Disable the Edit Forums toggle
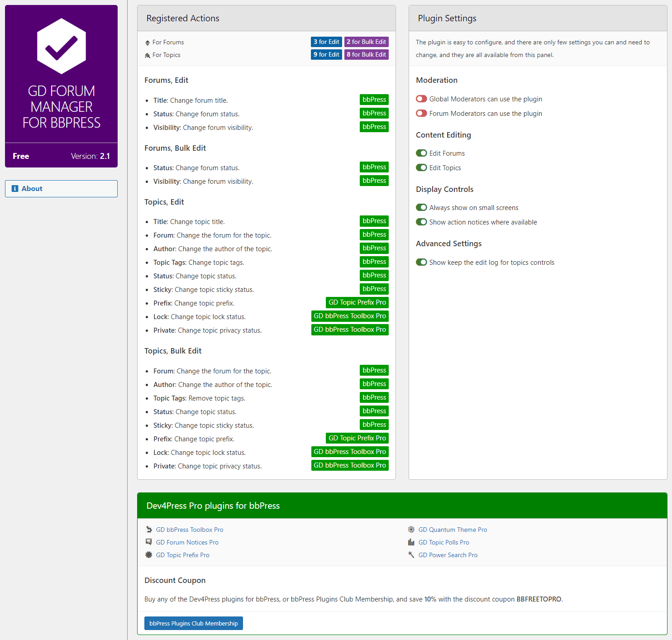 pos(421,153)
